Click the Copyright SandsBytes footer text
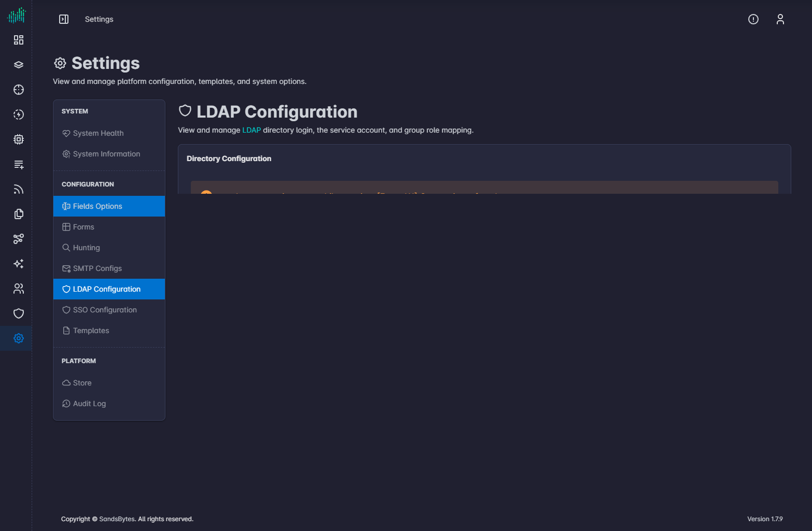 coord(127,519)
